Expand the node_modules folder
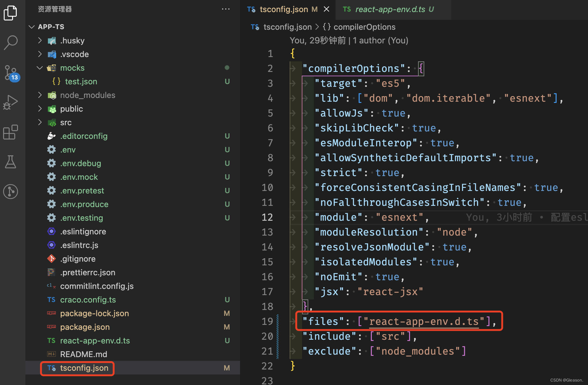588x385 pixels. (x=40, y=95)
